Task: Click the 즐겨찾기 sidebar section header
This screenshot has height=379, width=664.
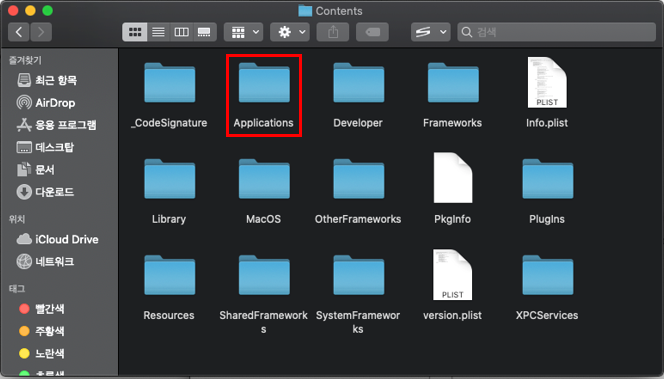Action: tap(25, 60)
